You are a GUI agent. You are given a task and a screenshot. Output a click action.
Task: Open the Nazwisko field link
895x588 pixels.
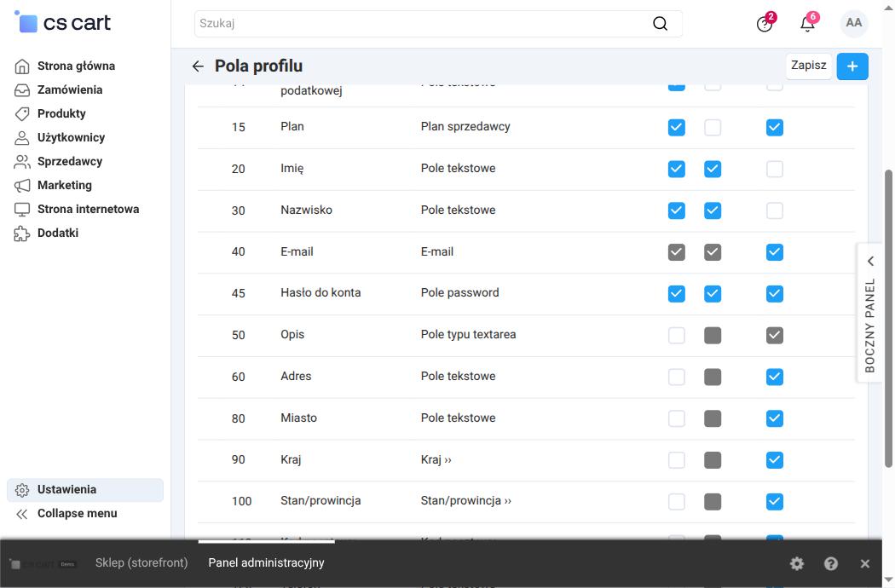tap(306, 210)
